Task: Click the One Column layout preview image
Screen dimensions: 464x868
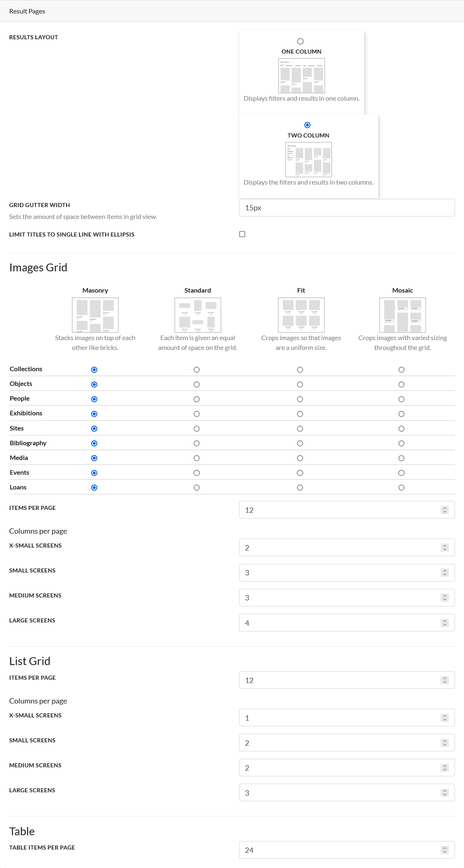Action: point(301,76)
